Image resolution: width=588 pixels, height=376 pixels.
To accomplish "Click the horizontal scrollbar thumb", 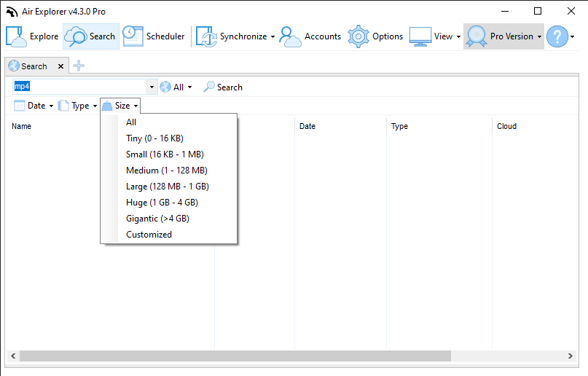I will click(235, 356).
